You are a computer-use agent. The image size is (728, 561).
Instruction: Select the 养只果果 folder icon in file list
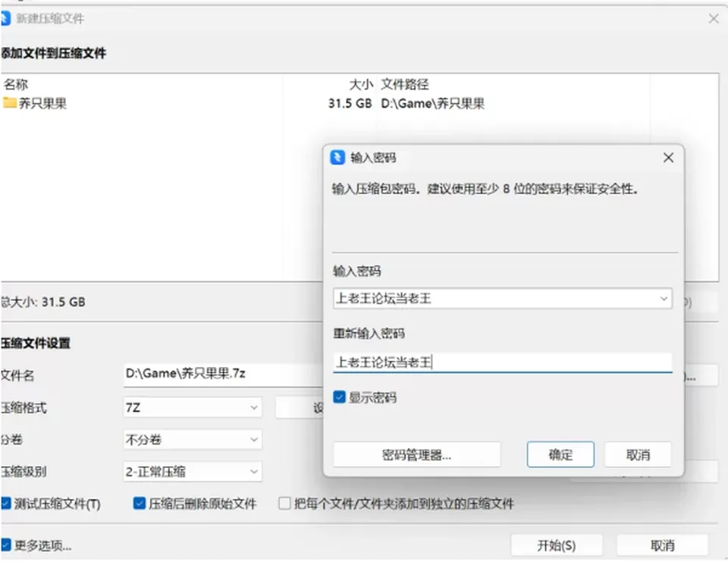tap(9, 102)
